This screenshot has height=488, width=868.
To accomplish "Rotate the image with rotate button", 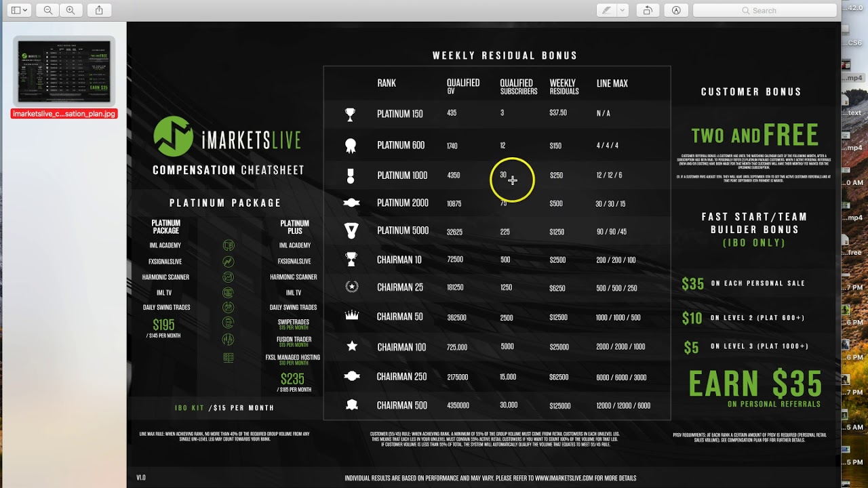I will [x=648, y=10].
